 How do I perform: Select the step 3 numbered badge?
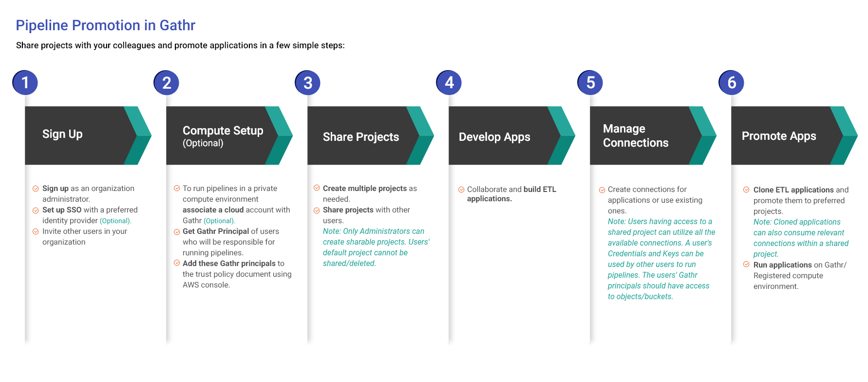(307, 83)
